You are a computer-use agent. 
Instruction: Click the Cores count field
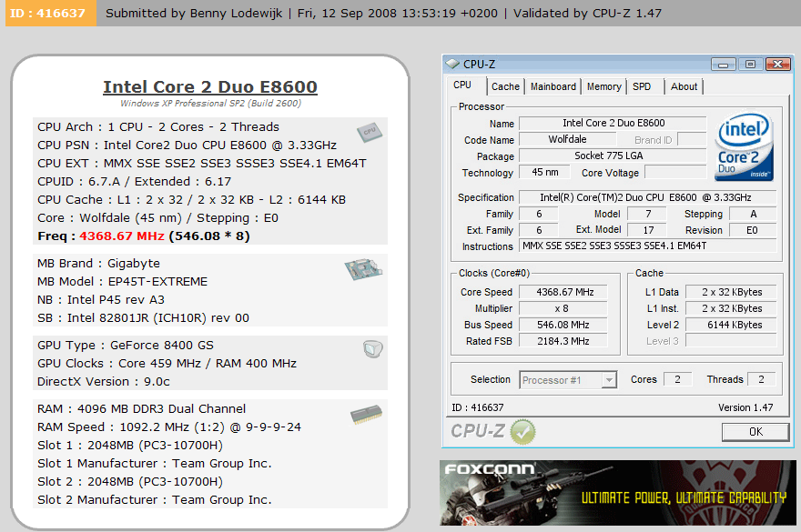coord(677,379)
